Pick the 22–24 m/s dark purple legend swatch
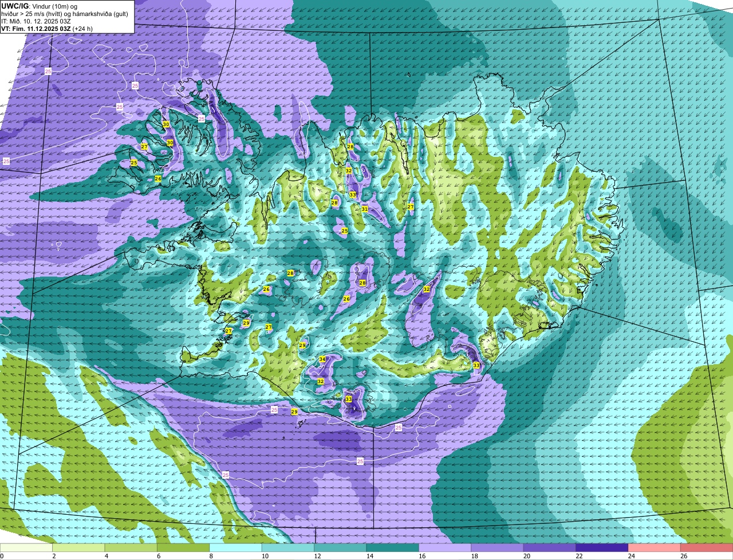733x560 pixels. [602, 548]
